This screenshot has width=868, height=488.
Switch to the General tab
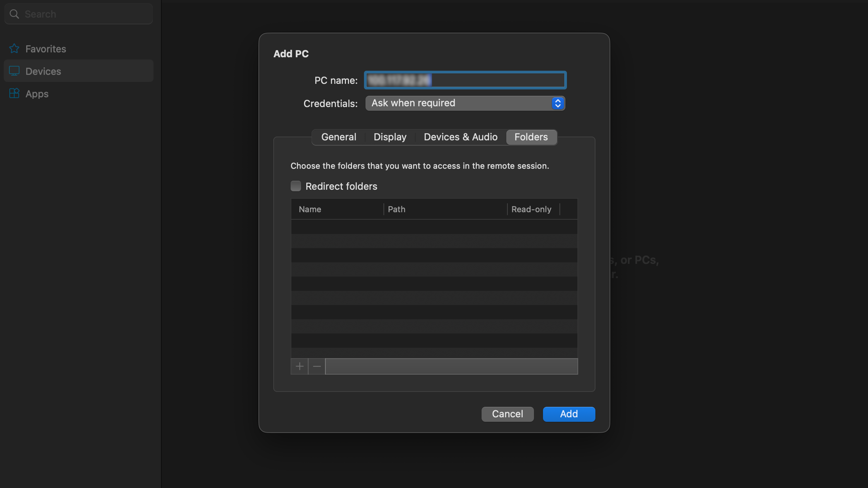pyautogui.click(x=339, y=137)
